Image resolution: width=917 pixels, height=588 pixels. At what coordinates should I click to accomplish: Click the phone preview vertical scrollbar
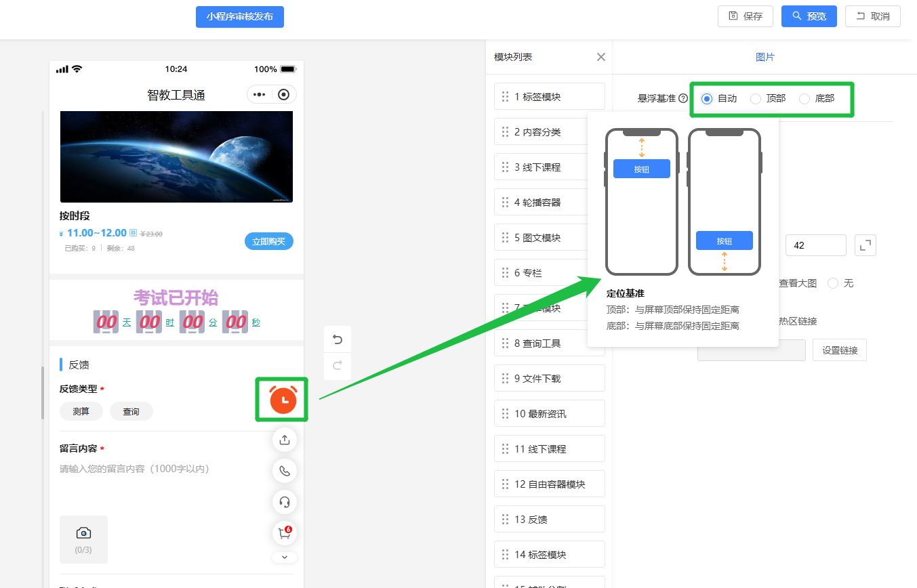[43, 393]
